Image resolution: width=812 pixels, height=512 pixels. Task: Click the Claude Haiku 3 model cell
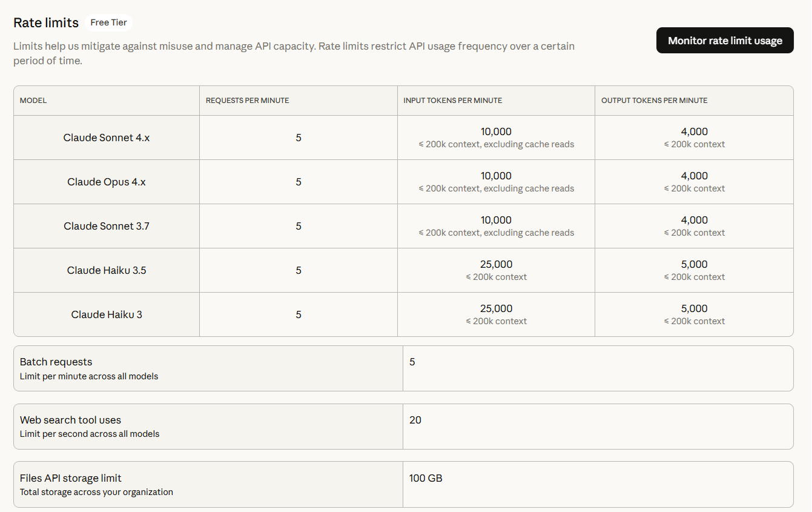(107, 314)
